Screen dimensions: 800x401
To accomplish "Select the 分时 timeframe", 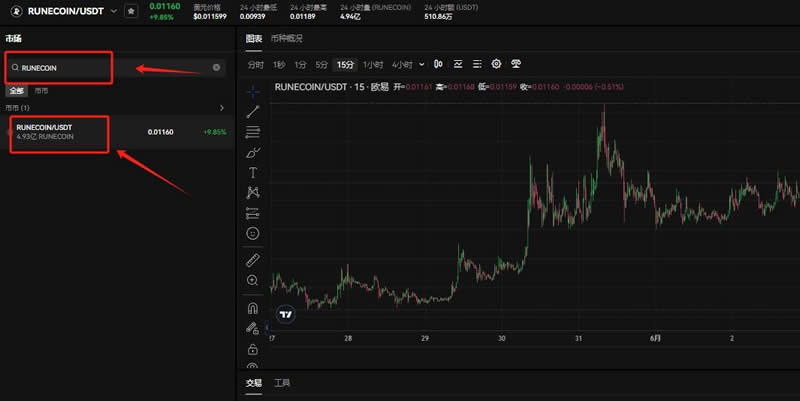I will tap(256, 65).
